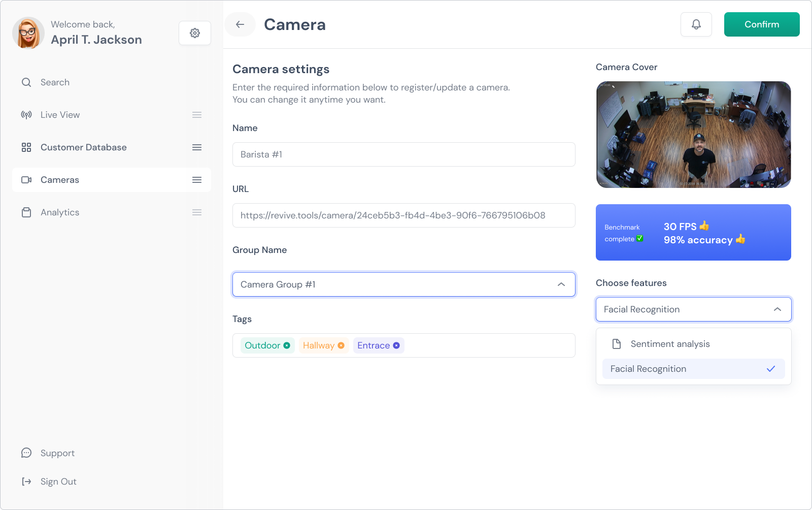The image size is (812, 510).
Task: Open notifications with the bell icon
Action: coord(696,24)
